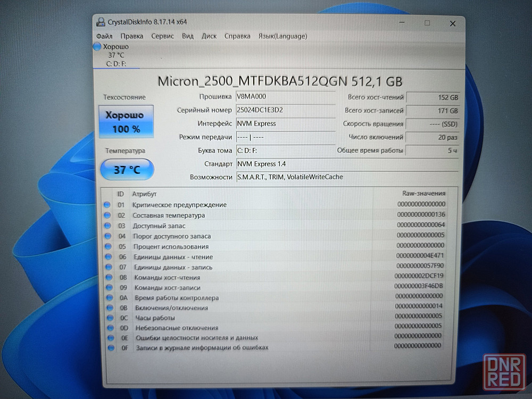The height and width of the screenshot is (399, 532).
Task: Click the status dot for Небезопасные отключения
Action: [111, 328]
